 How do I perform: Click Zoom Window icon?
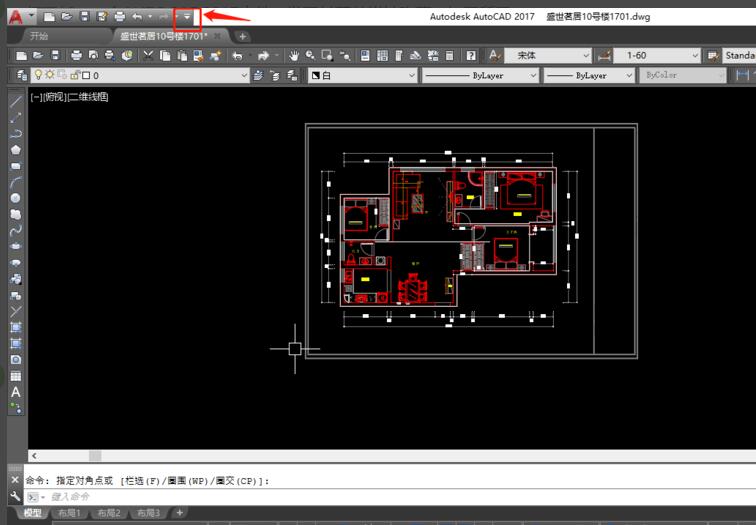tap(327, 56)
